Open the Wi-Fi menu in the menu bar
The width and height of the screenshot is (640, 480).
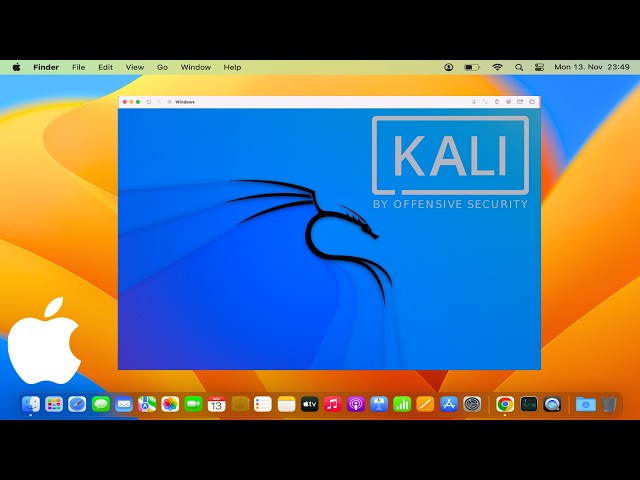tap(497, 67)
